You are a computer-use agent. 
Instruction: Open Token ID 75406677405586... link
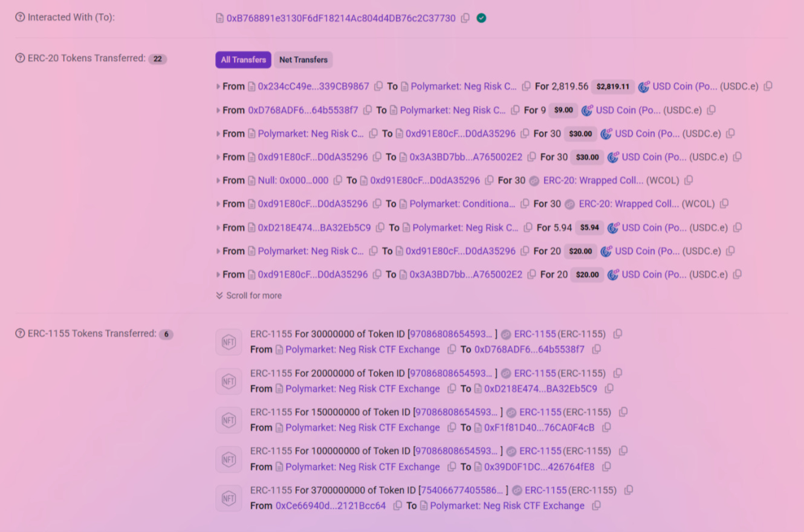462,490
